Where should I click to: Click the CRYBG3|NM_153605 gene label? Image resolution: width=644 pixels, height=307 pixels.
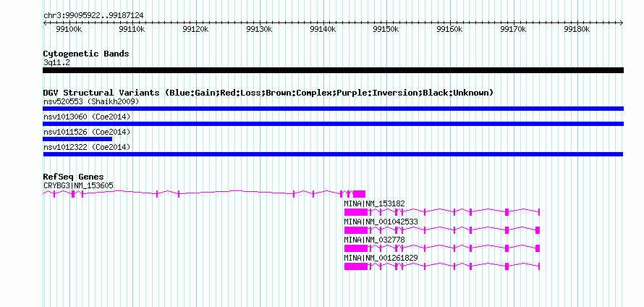(78, 186)
